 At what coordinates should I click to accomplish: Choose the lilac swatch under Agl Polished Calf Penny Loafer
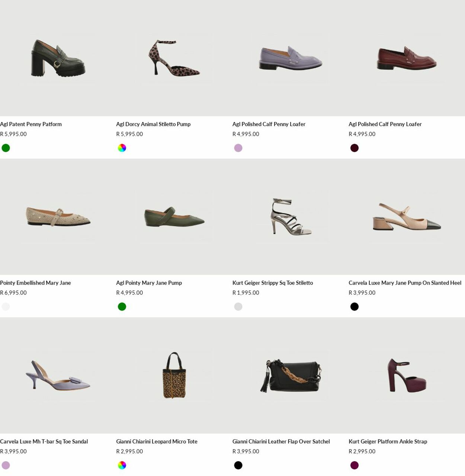[x=238, y=148]
